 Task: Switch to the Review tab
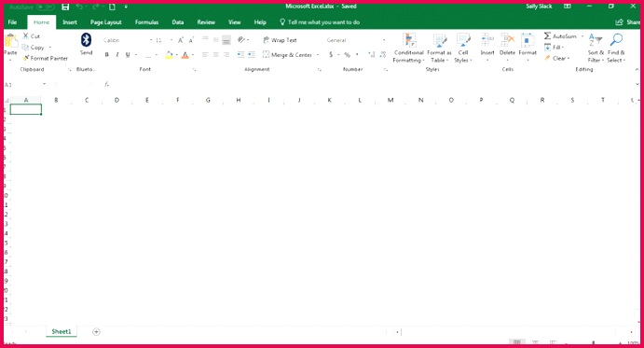pyautogui.click(x=206, y=22)
